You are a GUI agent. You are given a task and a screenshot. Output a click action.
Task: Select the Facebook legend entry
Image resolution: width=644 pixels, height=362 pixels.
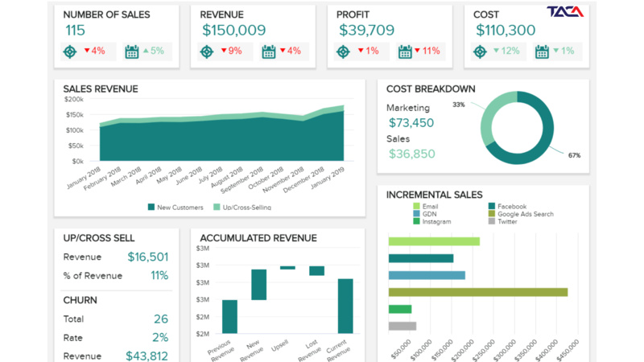[510, 207]
